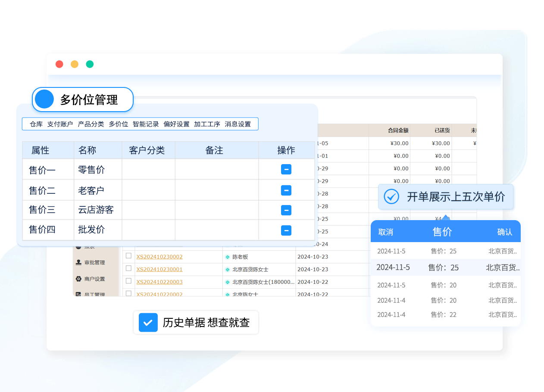Screen dimensions: 544x392
Task: Remove the 老客户 price tier via minus icon
Action: point(286,190)
